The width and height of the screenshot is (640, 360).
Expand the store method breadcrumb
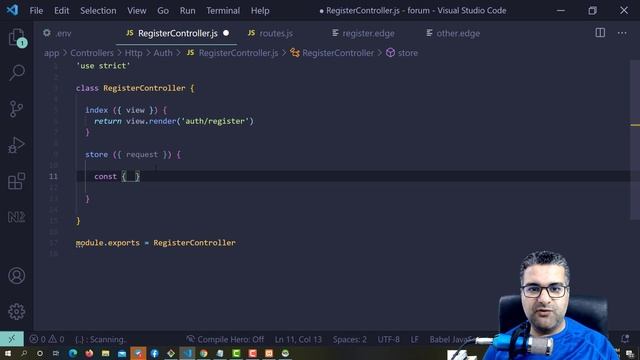coord(402,53)
